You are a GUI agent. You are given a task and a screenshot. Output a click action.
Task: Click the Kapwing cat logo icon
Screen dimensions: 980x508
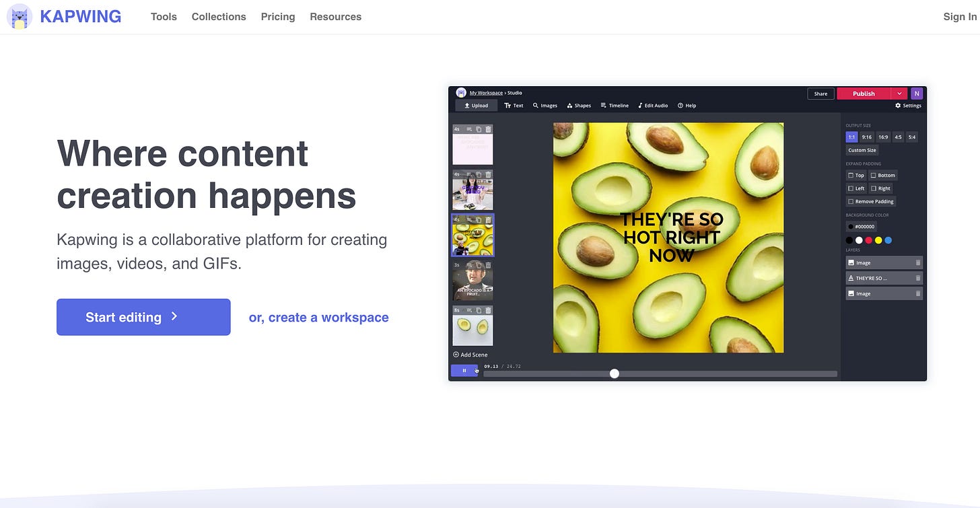pos(20,17)
